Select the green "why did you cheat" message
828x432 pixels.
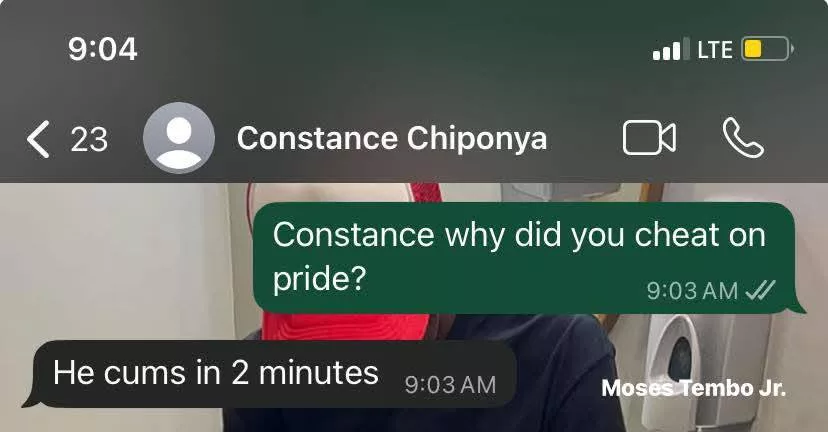pyautogui.click(x=525, y=257)
